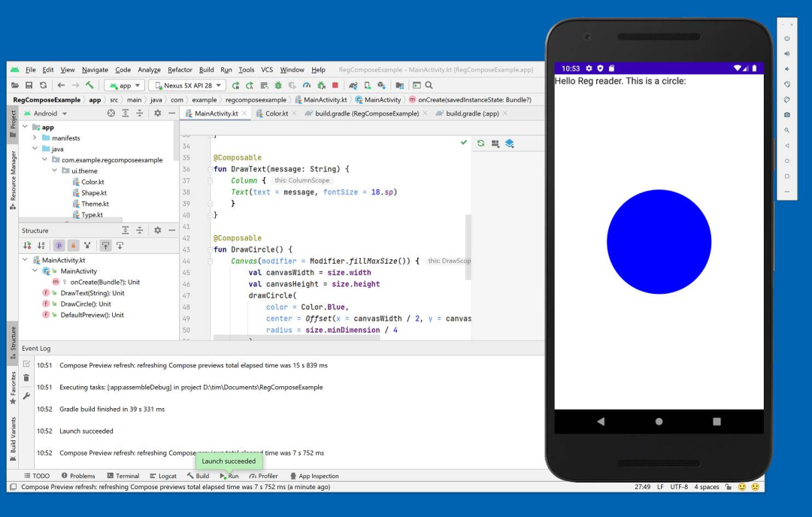Viewport: 812px width, 517px height.
Task: Click the Launch succeeded notification
Action: point(229,461)
